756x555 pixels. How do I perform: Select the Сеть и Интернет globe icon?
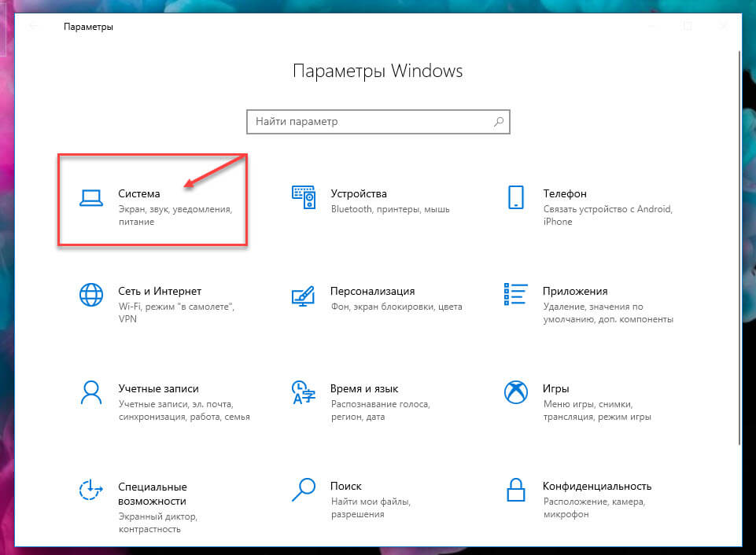tap(91, 295)
